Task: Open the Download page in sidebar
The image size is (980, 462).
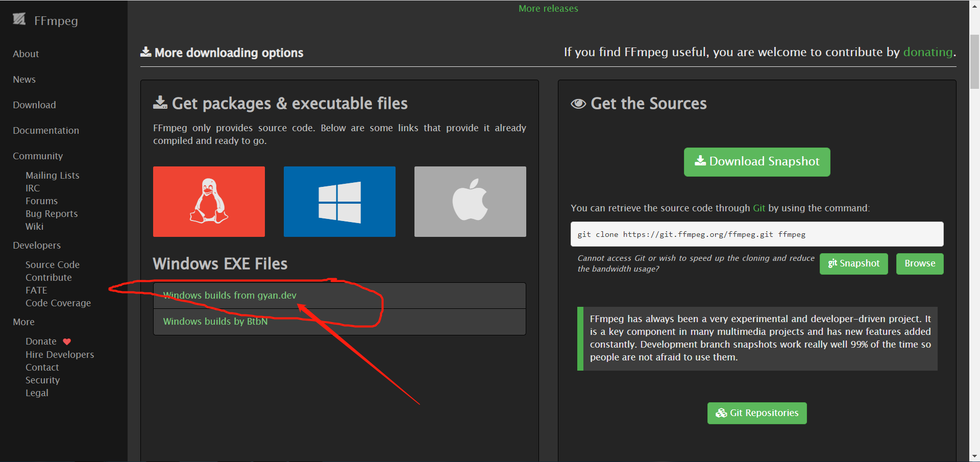Action: (35, 105)
